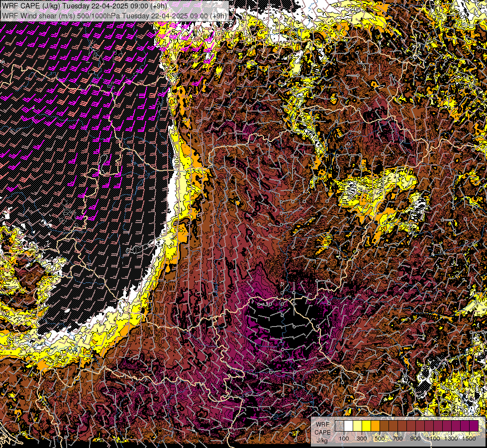Click the 'WRF Wind shear (m/s) 500/1000hPa' title line
The width and height of the screenshot is (487, 448).
pyautogui.click(x=114, y=16)
